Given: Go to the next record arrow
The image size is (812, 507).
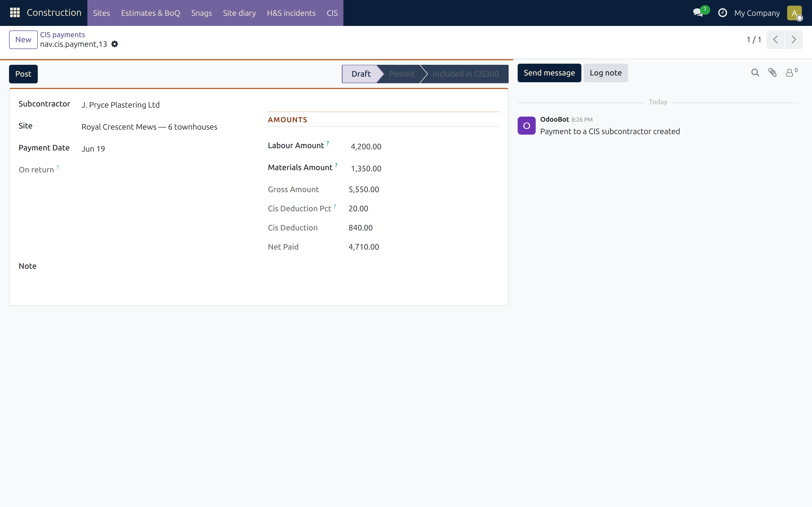Looking at the screenshot, I should click(x=794, y=39).
